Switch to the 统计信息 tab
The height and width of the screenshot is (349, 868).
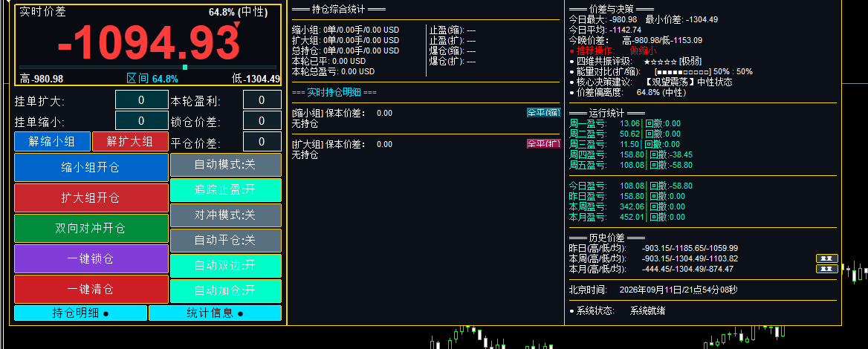[x=216, y=313]
